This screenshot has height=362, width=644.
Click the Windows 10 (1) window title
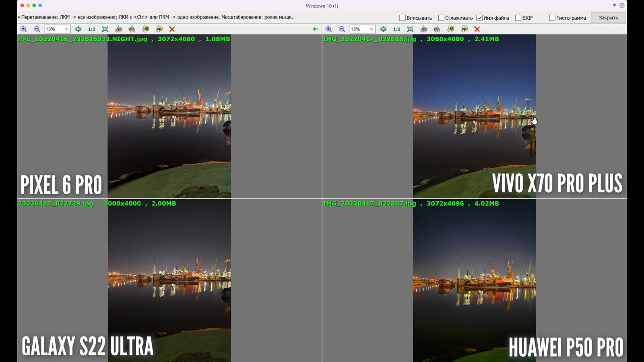322,6
